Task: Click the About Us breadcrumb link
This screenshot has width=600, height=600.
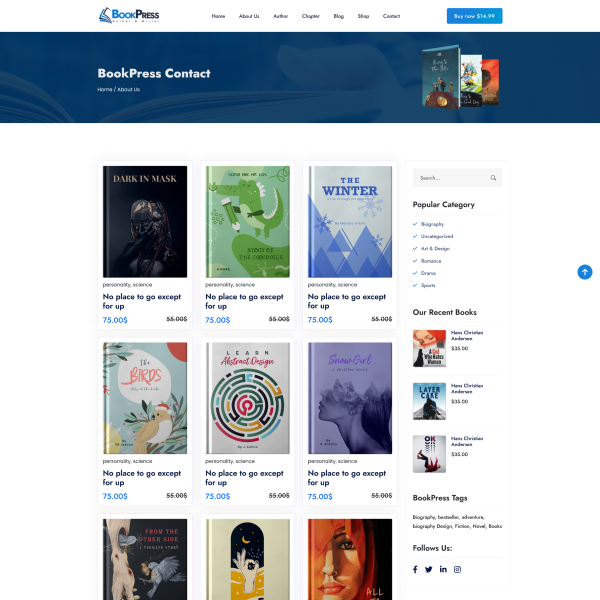Action: [129, 89]
